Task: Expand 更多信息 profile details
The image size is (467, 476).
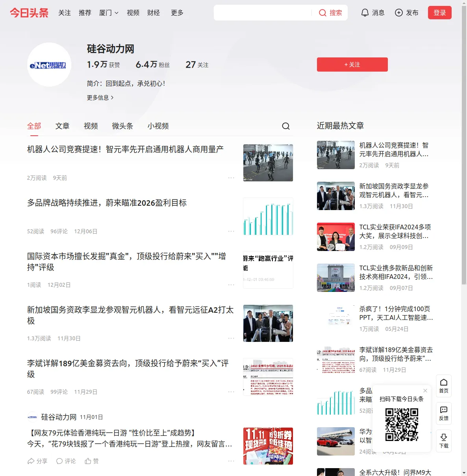Action: [100, 98]
